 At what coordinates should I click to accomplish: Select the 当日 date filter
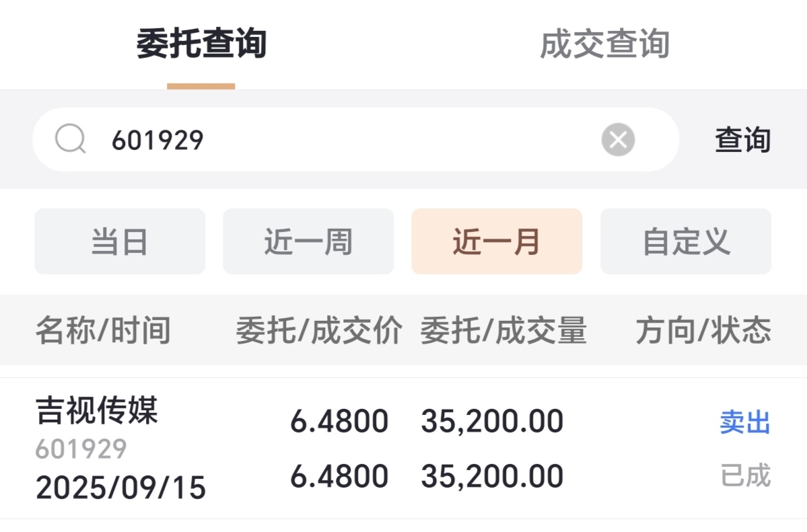pos(120,241)
